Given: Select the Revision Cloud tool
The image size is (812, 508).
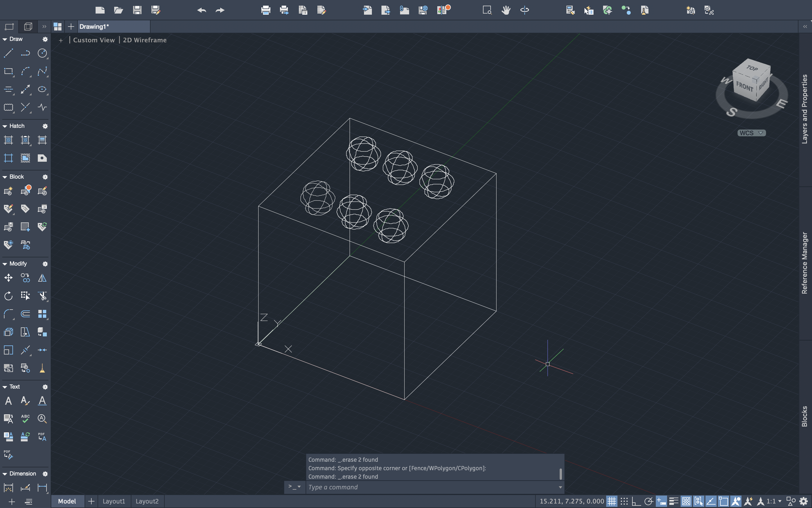Looking at the screenshot, I should (8, 107).
